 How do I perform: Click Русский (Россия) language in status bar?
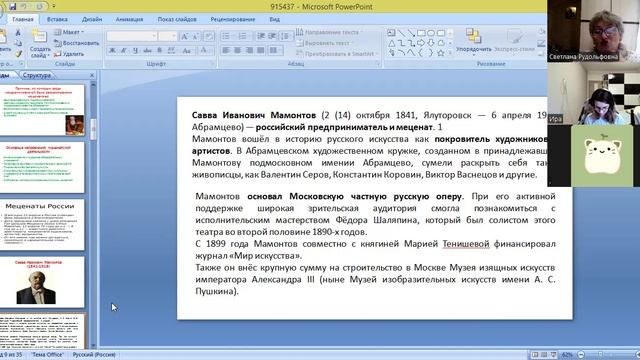pyautogui.click(x=94, y=355)
